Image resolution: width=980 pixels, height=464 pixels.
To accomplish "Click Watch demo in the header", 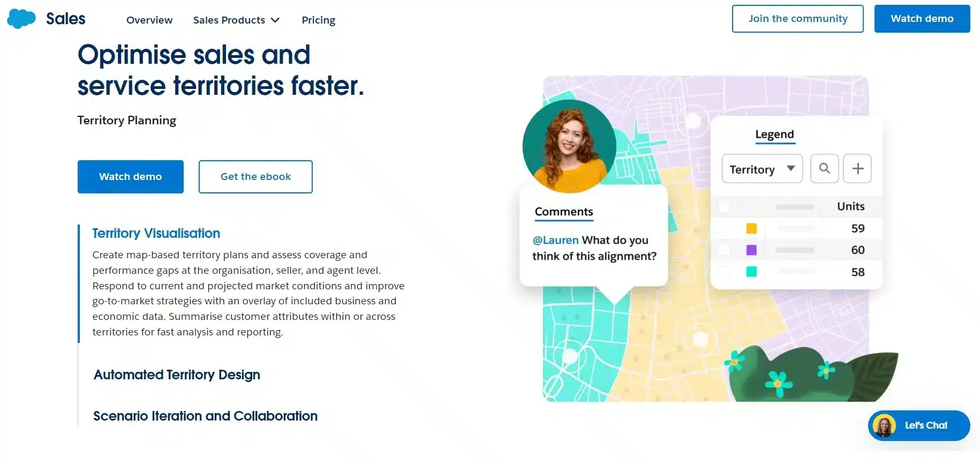I will [x=922, y=19].
